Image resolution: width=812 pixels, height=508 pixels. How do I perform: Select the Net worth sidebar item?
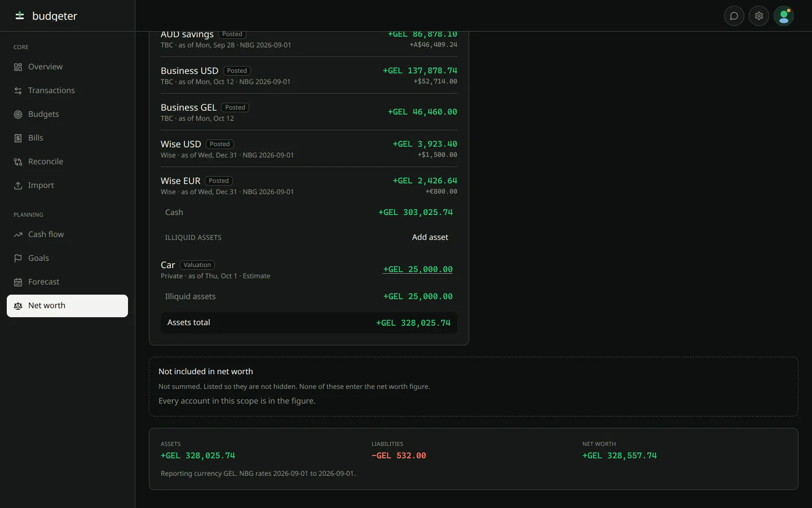[x=67, y=305]
